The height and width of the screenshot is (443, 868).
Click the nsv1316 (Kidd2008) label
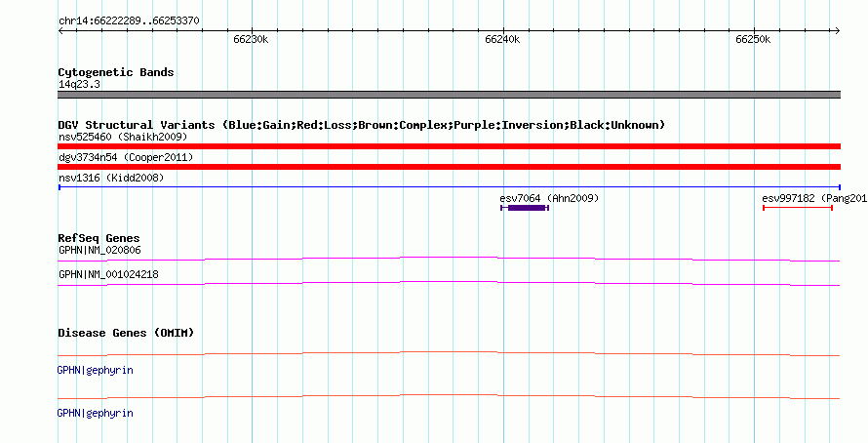tap(111, 178)
